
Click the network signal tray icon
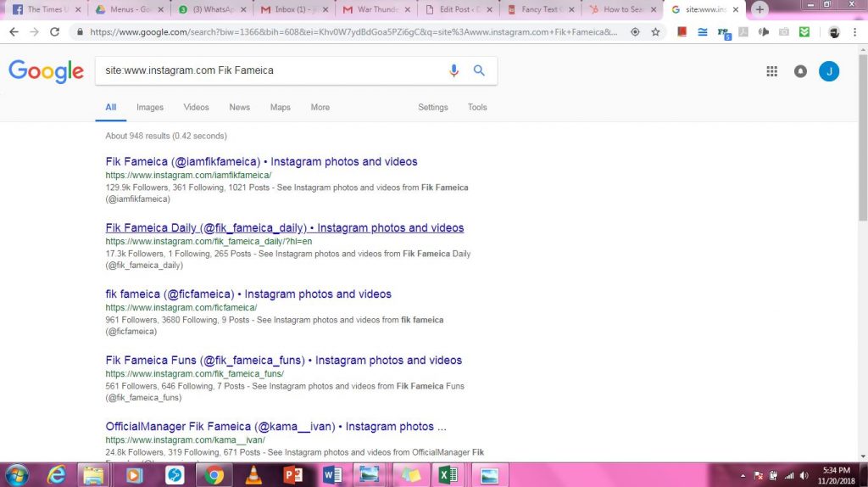[789, 476]
